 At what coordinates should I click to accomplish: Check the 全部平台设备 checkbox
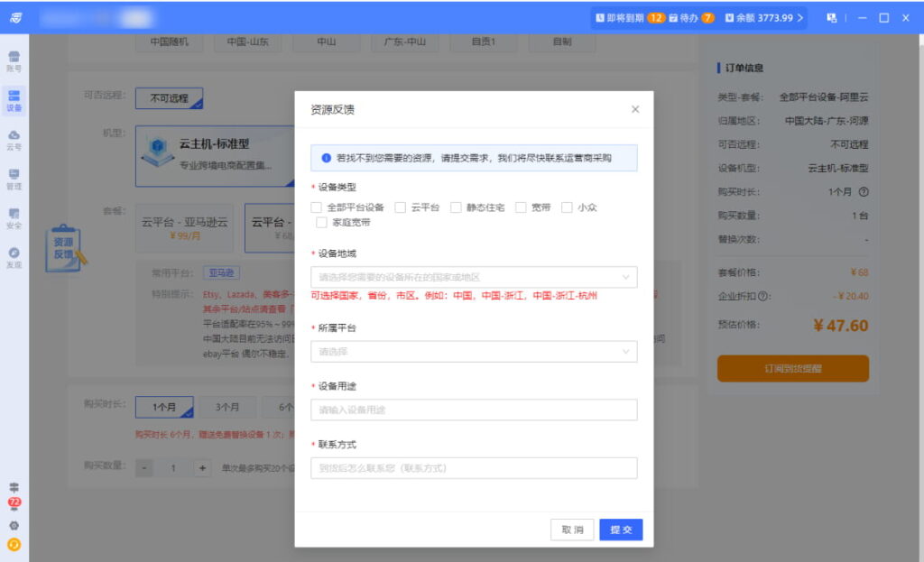(317, 207)
